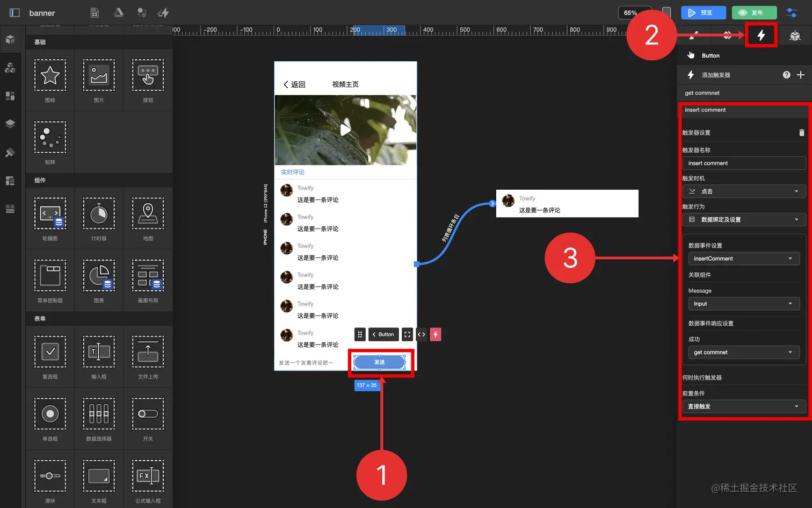Open the success get commnet dropdown
The width and height of the screenshot is (812, 508).
click(744, 353)
